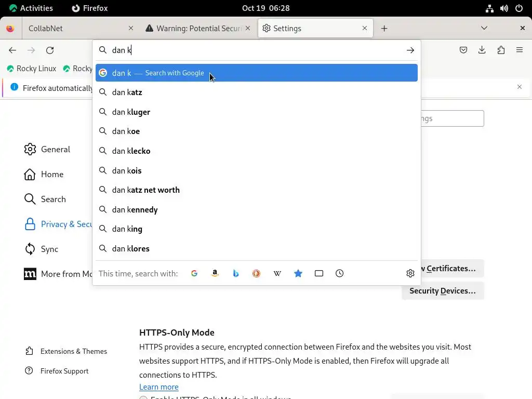Expand the list all tabs chevron

(484, 28)
